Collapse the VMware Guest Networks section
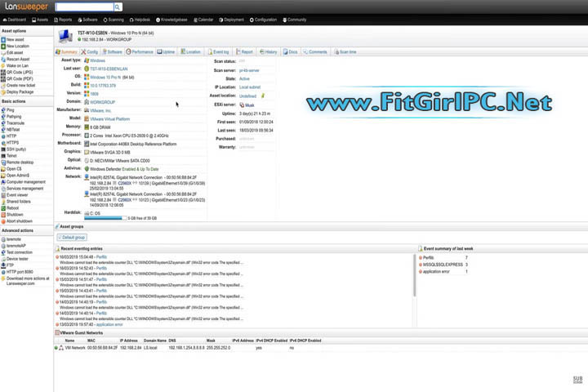This screenshot has height=392, width=588. (57, 333)
